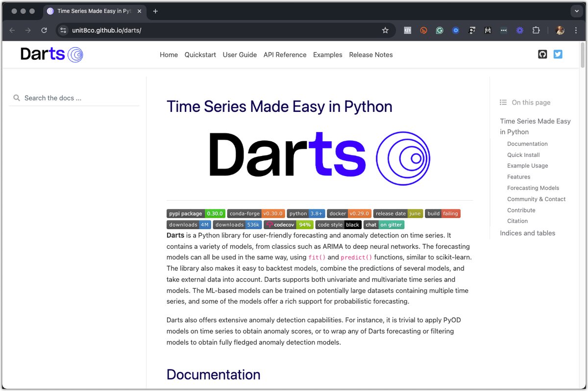
Task: Click the magnifier icon in docs search
Action: click(x=17, y=98)
